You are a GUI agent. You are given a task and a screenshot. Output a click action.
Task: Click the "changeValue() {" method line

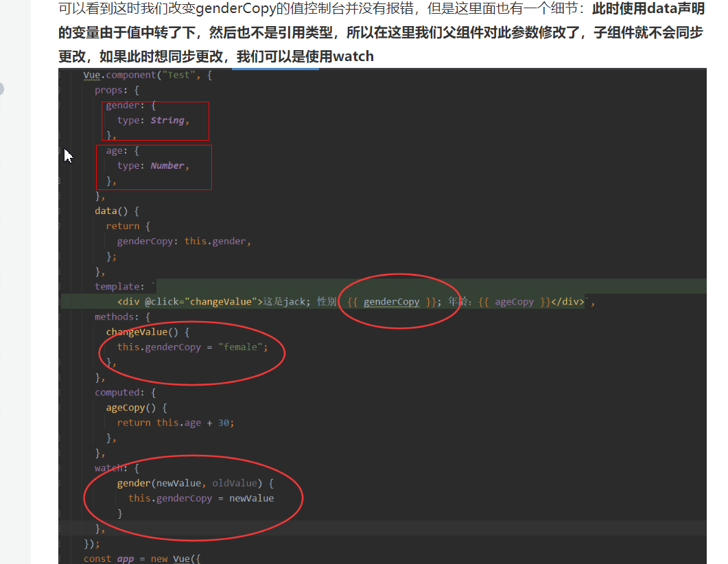(x=148, y=332)
